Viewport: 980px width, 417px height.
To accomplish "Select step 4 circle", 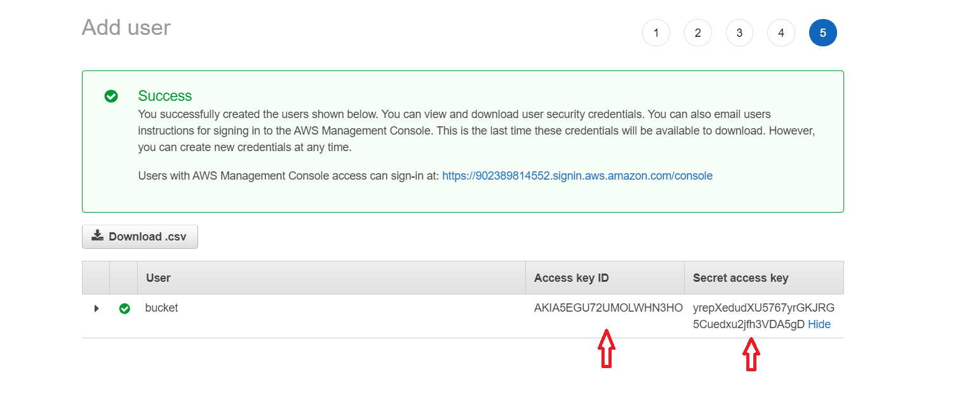I will point(781,33).
